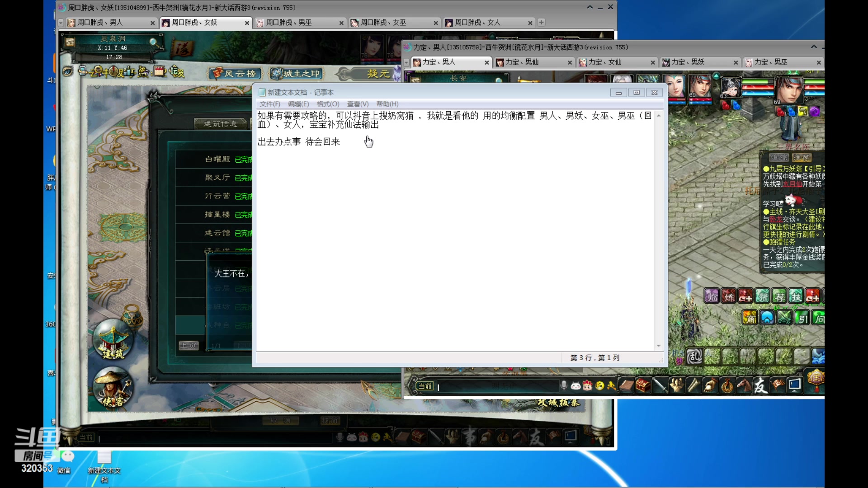Image resolution: width=868 pixels, height=488 pixels.
Task: Open the treasure chest icon in right game bar
Action: click(x=643, y=385)
